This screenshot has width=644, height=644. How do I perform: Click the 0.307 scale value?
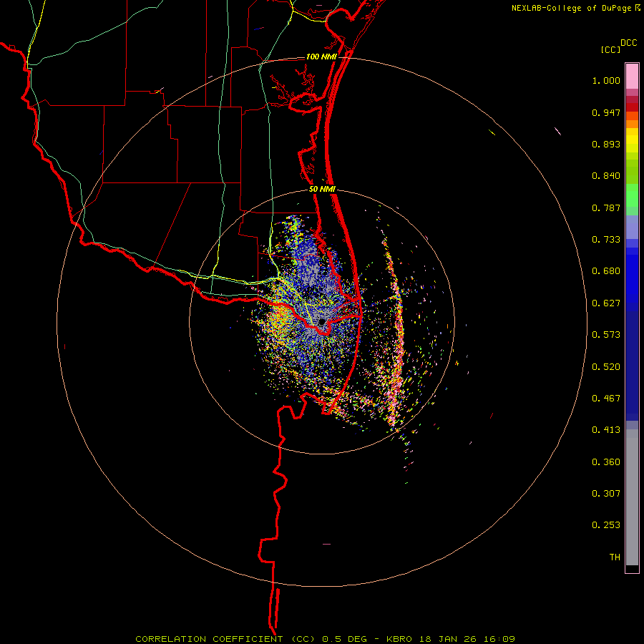tap(606, 494)
